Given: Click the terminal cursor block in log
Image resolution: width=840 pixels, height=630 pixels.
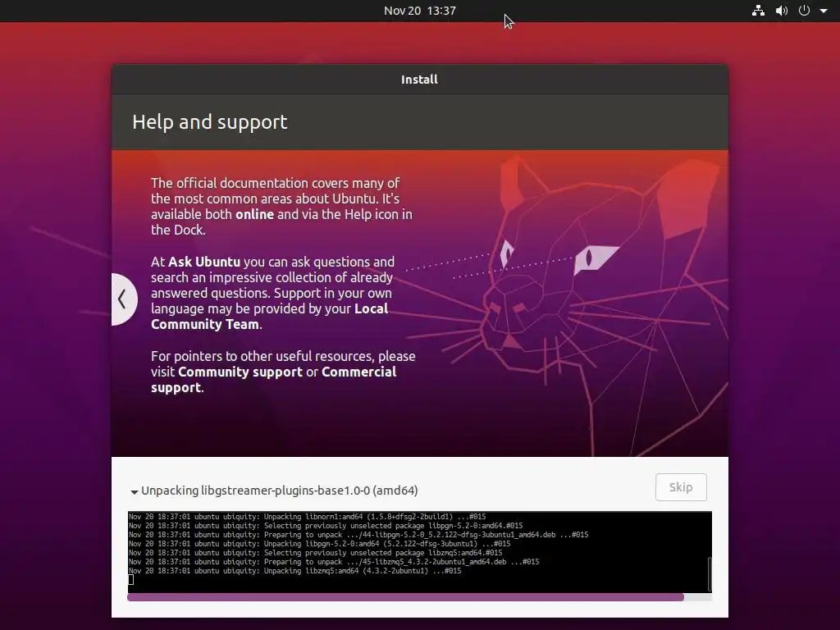Looking at the screenshot, I should (130, 580).
